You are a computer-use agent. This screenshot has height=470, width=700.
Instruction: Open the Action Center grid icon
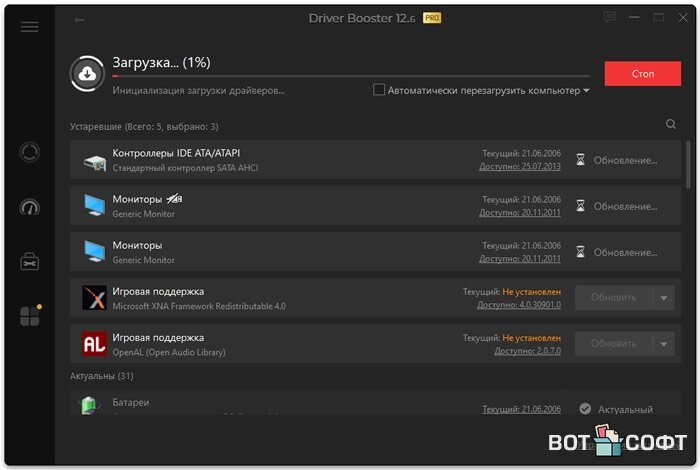coord(30,316)
